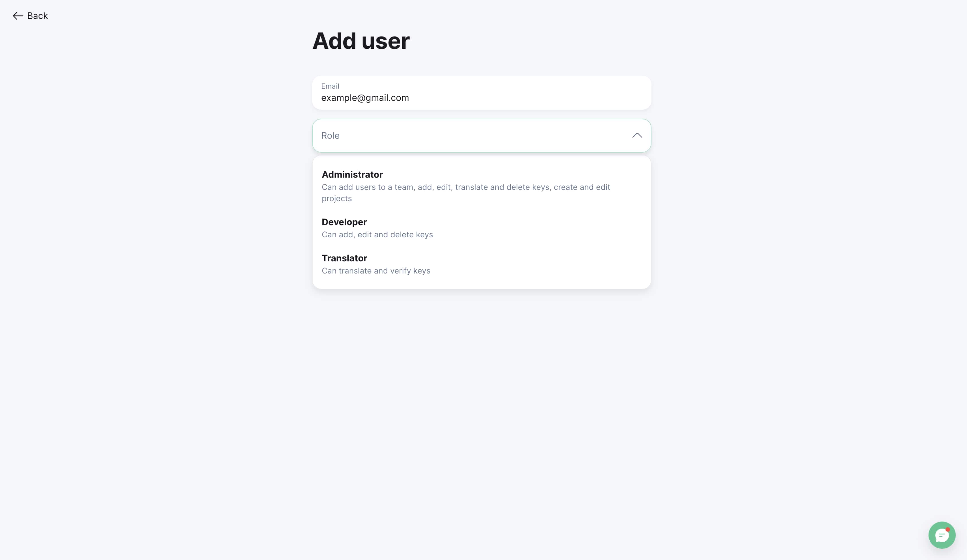The width and height of the screenshot is (967, 560).
Task: Click the Role placeholder label
Action: (330, 136)
